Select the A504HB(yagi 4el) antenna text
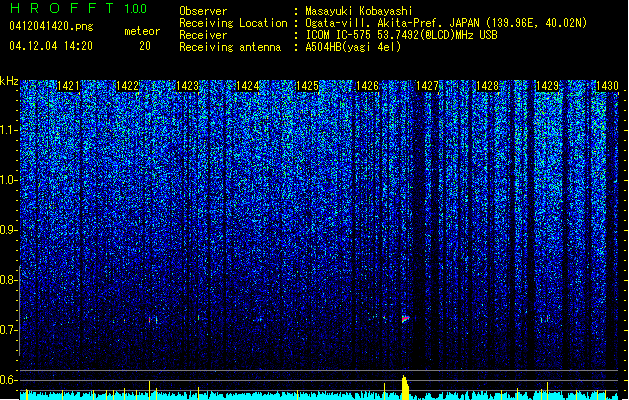This screenshot has width=629, height=400. click(353, 47)
